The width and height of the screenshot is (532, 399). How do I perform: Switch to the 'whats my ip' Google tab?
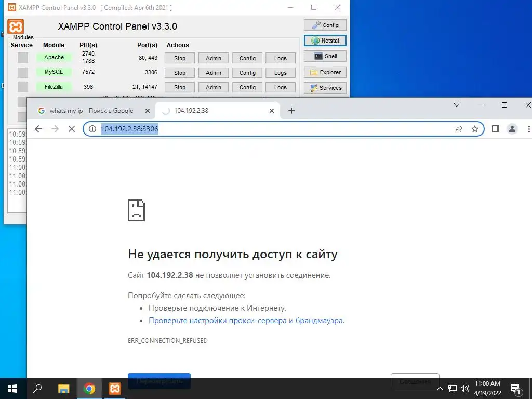pyautogui.click(x=91, y=111)
